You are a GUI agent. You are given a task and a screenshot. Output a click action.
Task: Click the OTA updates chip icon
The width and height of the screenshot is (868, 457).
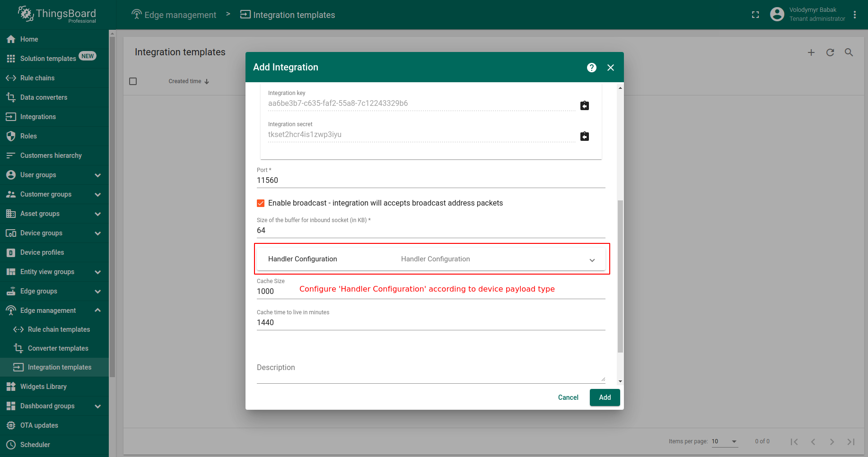(x=11, y=425)
